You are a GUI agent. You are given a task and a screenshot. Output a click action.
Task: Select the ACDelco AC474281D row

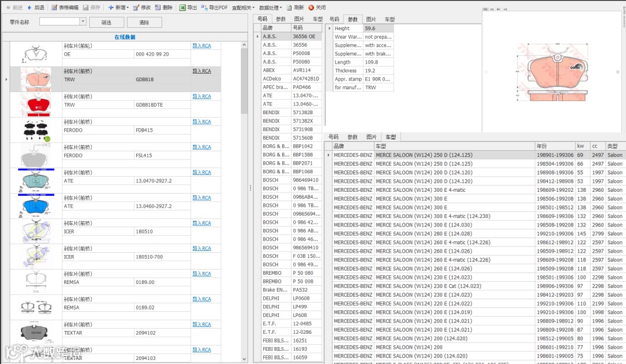(x=292, y=79)
